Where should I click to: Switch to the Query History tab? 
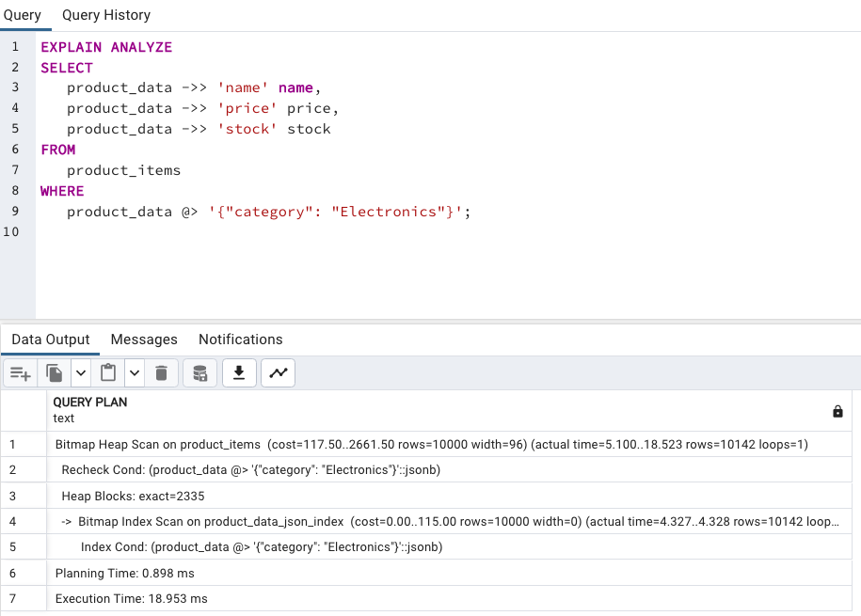[106, 15]
